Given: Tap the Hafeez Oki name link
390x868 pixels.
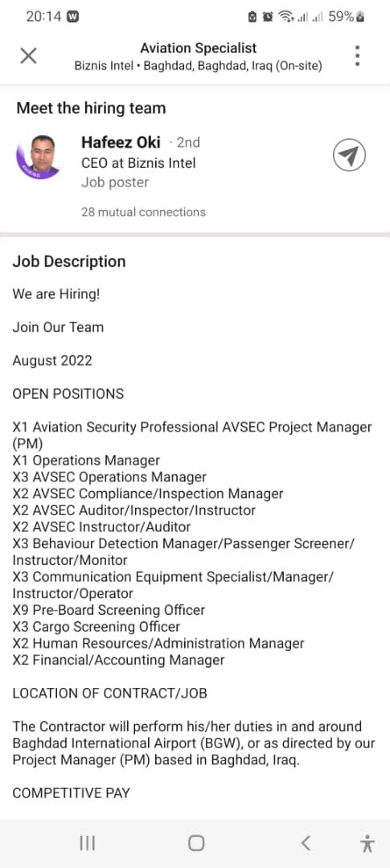Looking at the screenshot, I should [121, 142].
